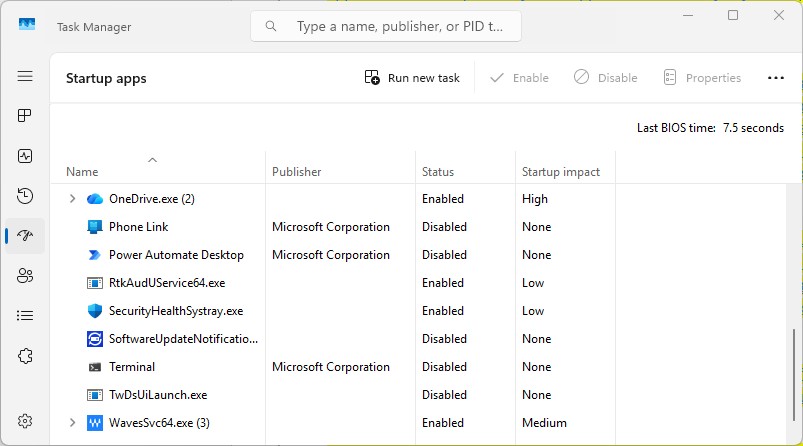Toggle sort arrow above Name column
This screenshot has height=446, width=803.
(x=153, y=160)
